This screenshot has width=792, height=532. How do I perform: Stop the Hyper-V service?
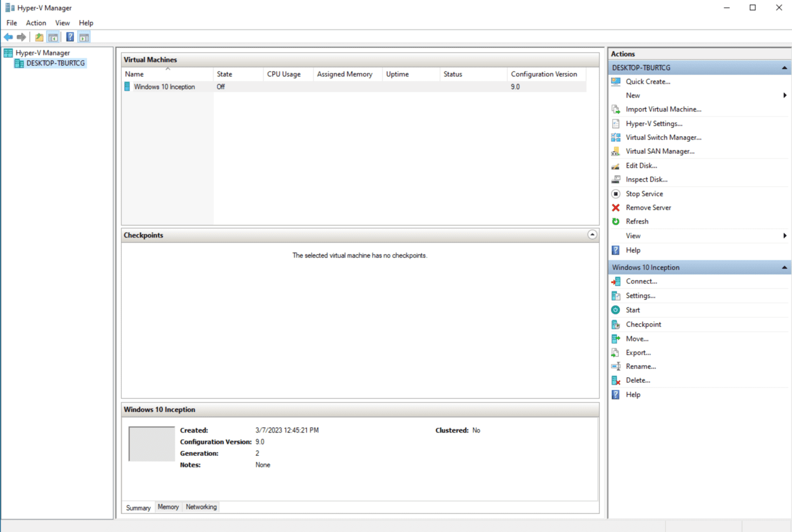644,193
